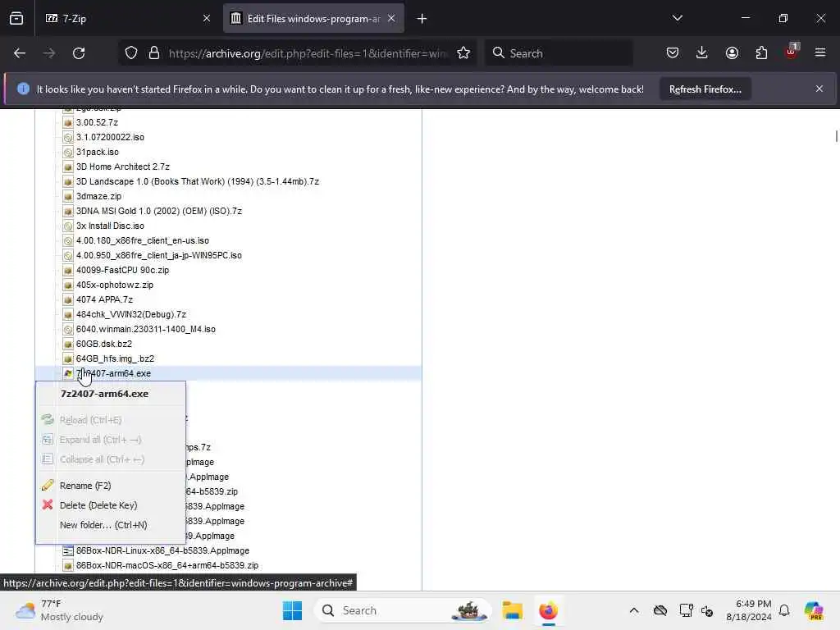Screen dimensions: 840x630
Task: Open the Firefox View button
Action: click(16, 19)
